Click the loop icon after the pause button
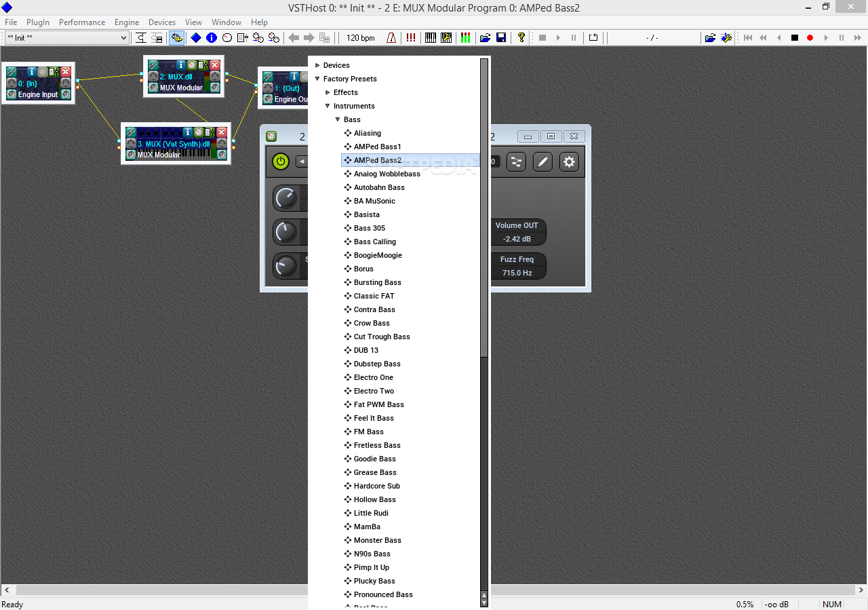The width and height of the screenshot is (868, 610). (x=593, y=38)
